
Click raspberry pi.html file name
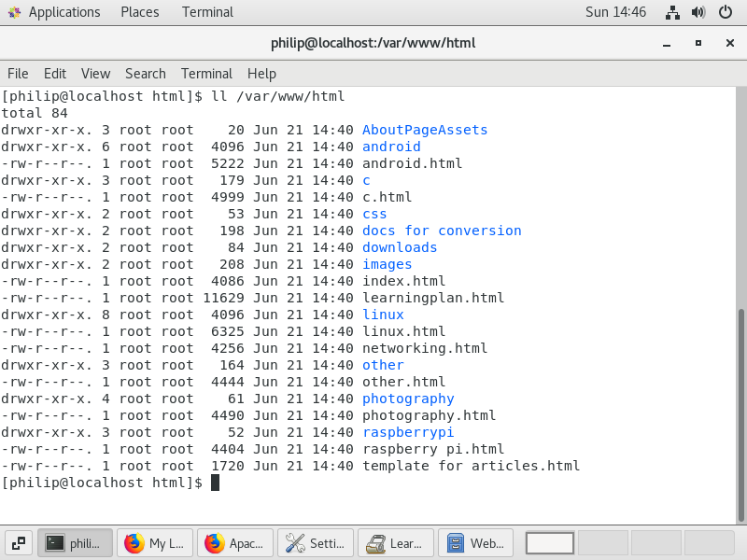click(x=433, y=449)
